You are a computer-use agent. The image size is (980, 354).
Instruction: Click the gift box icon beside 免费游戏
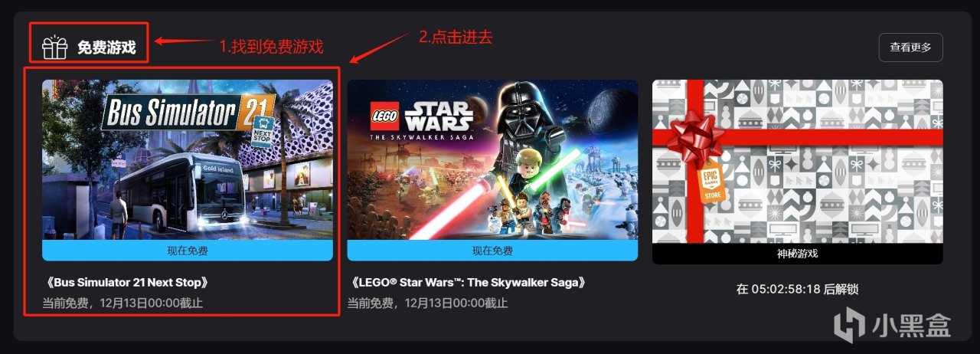[x=54, y=48]
